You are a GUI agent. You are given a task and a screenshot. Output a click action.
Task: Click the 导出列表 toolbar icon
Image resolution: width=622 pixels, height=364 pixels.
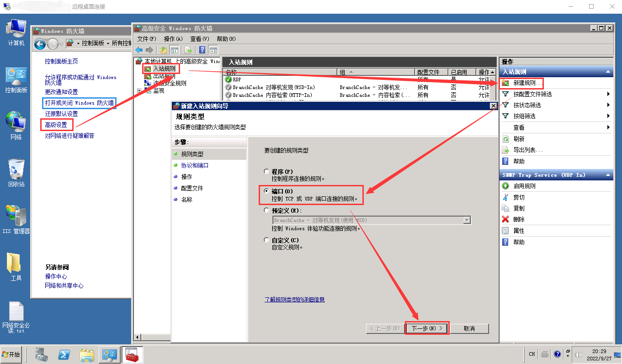(188, 50)
